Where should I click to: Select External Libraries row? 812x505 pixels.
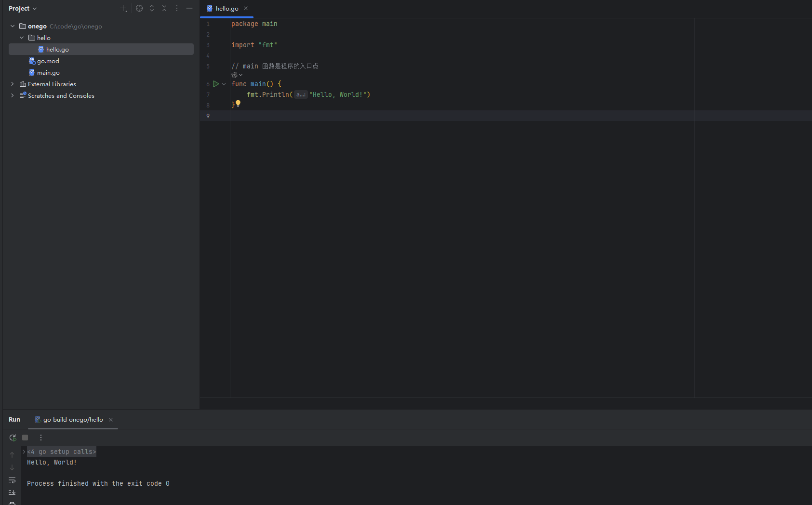pos(101,84)
